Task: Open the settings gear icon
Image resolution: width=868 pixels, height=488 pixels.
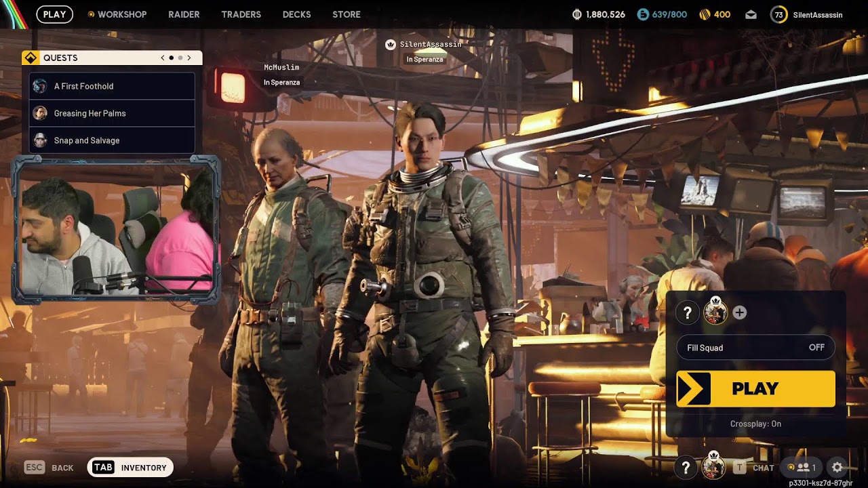Action: point(837,468)
